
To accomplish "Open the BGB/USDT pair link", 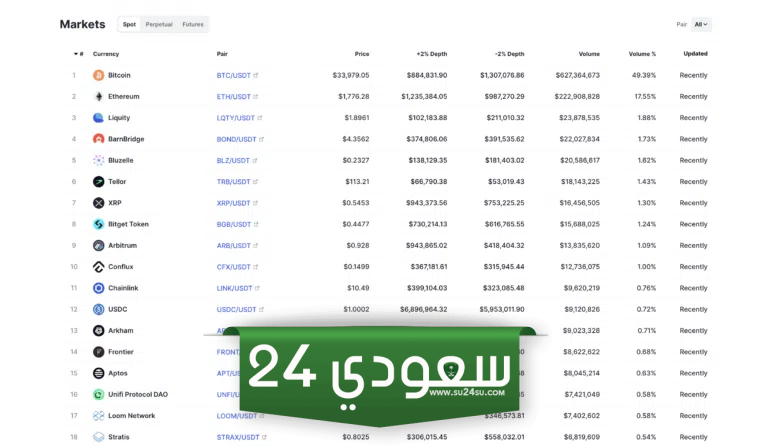I will point(234,224).
